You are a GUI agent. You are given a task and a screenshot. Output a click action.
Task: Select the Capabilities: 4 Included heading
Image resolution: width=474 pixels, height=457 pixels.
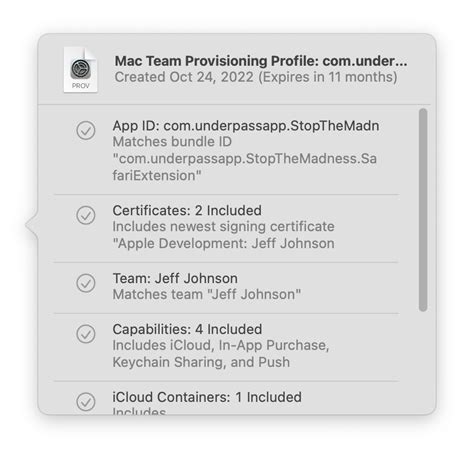187,329
